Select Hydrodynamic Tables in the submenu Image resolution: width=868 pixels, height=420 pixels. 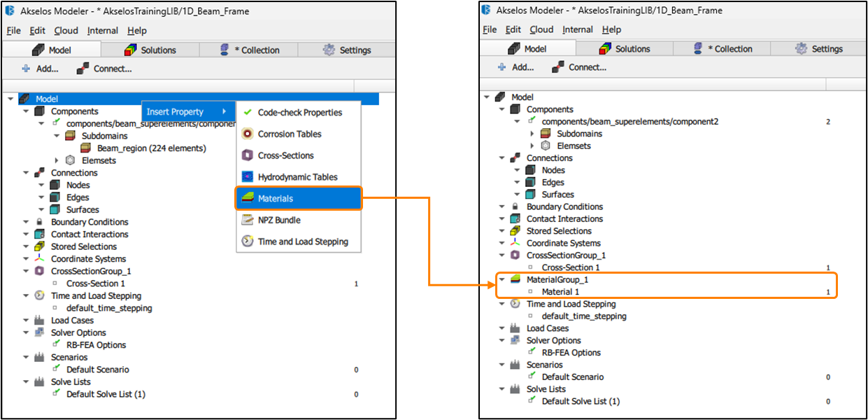pos(299,177)
